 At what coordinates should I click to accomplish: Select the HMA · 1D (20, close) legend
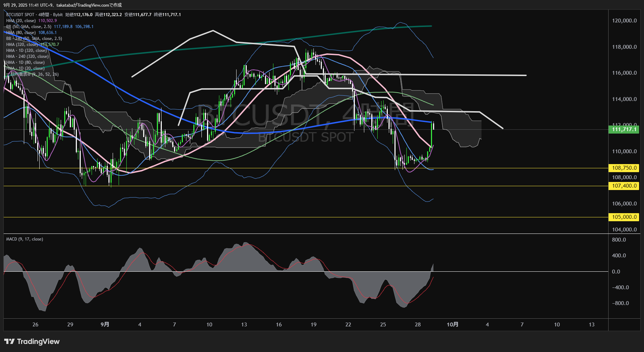coord(25,68)
